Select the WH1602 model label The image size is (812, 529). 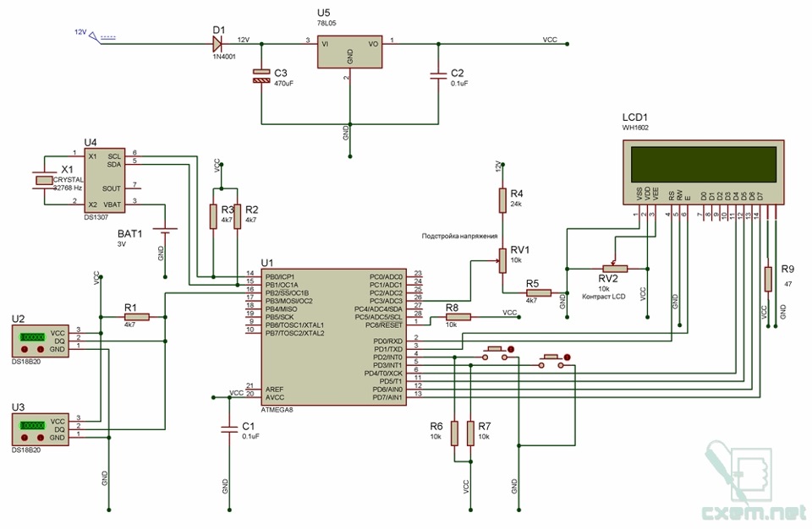[x=635, y=128]
